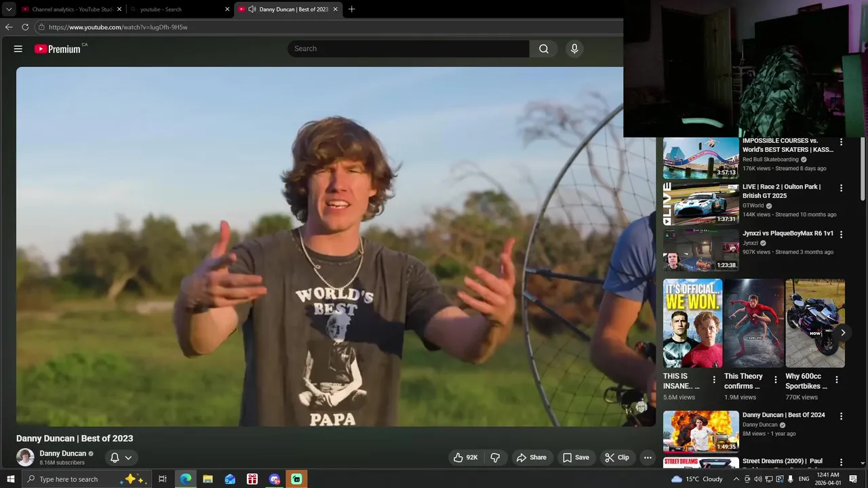Open the red gift taskbar icon
The width and height of the screenshot is (868, 488).
coord(252,479)
